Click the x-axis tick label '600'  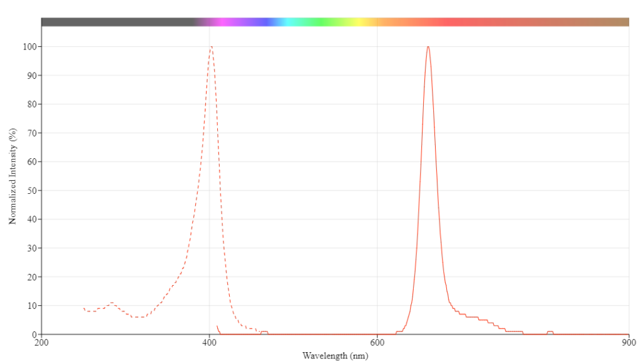[377, 343]
